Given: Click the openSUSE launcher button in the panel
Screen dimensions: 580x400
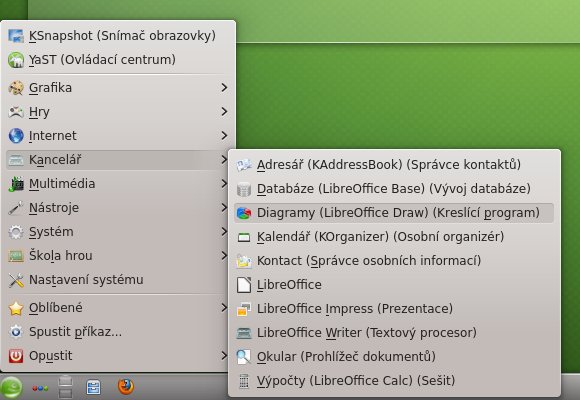Looking at the screenshot, I should click(11, 387).
